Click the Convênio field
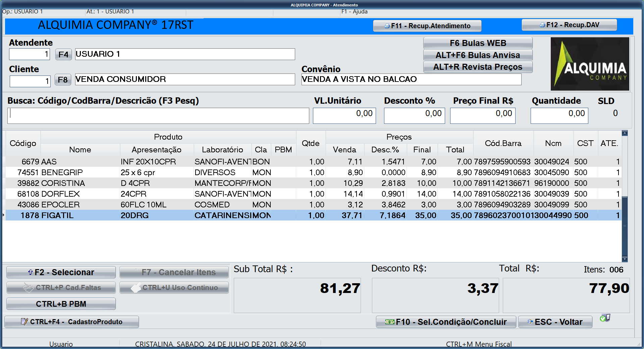644x349 pixels. point(412,79)
